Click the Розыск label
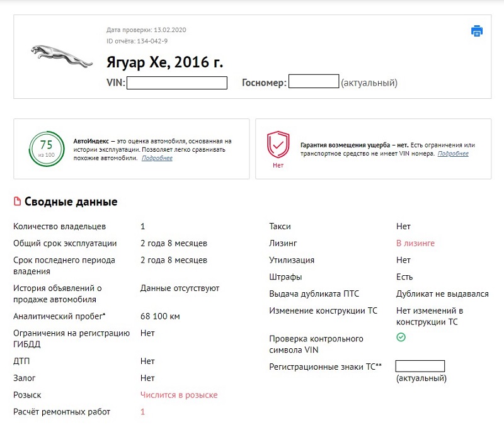Screen dimensions: 504x427 click(x=27, y=395)
